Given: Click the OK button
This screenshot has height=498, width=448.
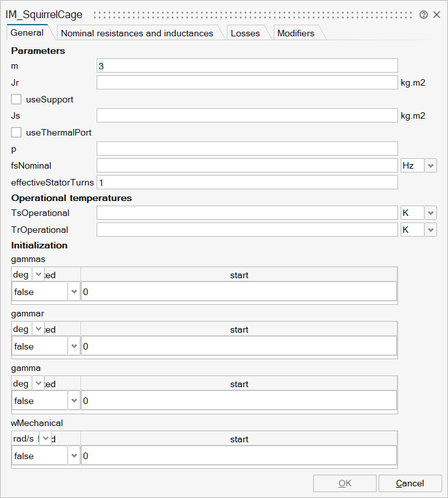Looking at the screenshot, I should point(344,483).
